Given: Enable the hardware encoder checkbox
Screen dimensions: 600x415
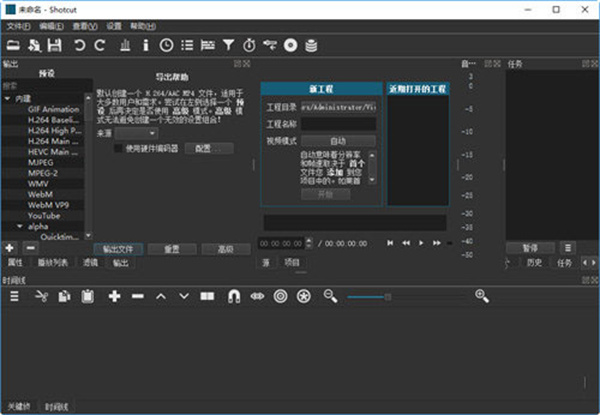Looking at the screenshot, I should [x=119, y=148].
